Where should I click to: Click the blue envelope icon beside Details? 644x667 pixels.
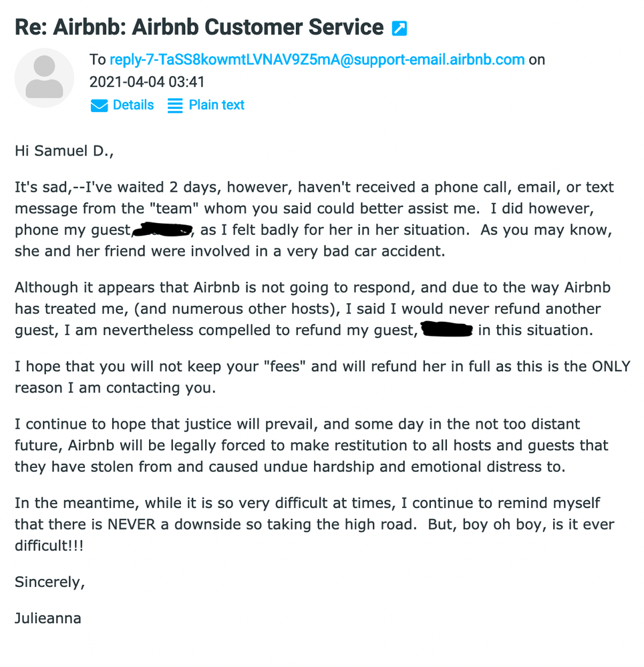(99, 105)
